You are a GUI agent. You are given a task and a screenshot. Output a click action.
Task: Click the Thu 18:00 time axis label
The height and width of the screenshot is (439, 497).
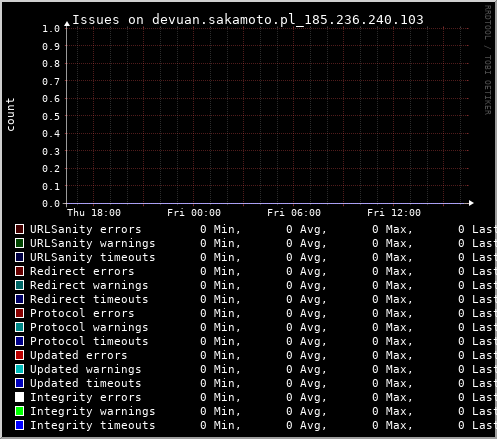pyautogui.click(x=94, y=213)
